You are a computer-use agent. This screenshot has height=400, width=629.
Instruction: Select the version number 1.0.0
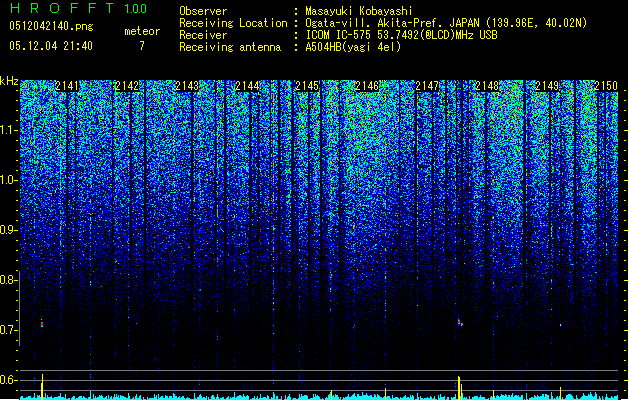coord(136,9)
